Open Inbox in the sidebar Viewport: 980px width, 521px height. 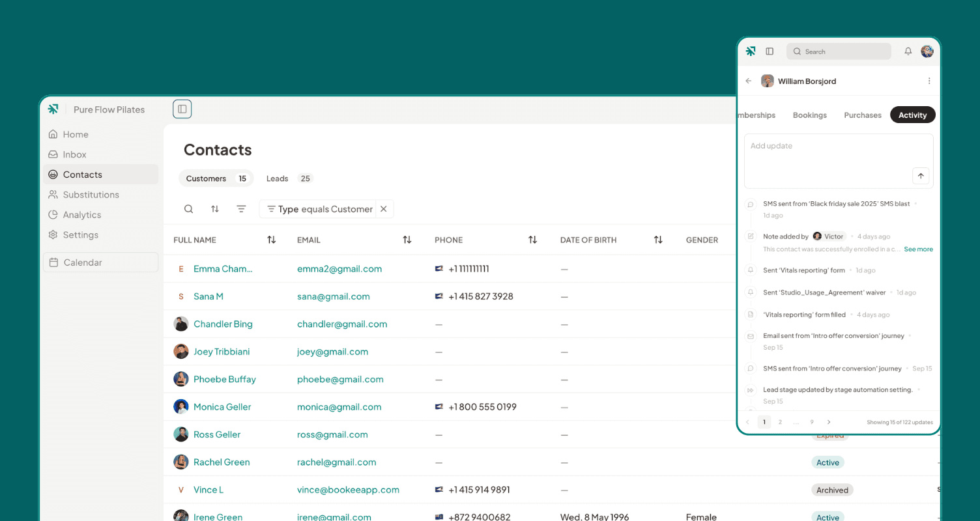pyautogui.click(x=100, y=154)
